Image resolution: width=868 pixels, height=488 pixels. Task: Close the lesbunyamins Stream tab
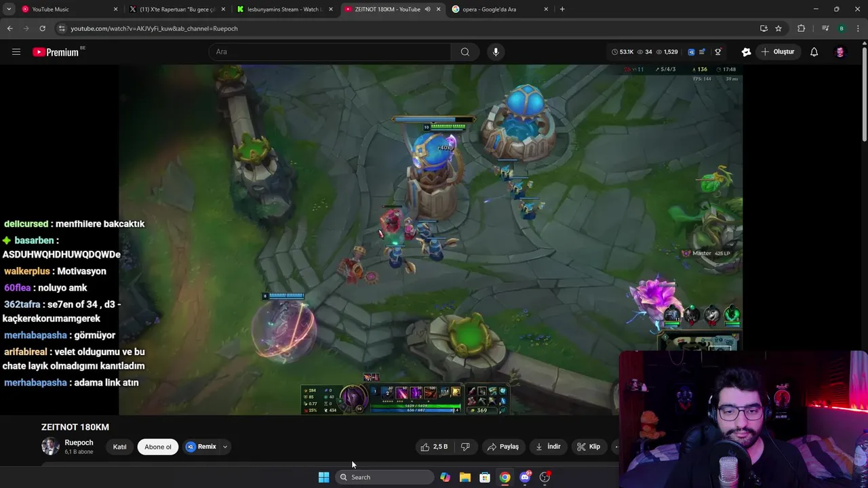click(330, 9)
